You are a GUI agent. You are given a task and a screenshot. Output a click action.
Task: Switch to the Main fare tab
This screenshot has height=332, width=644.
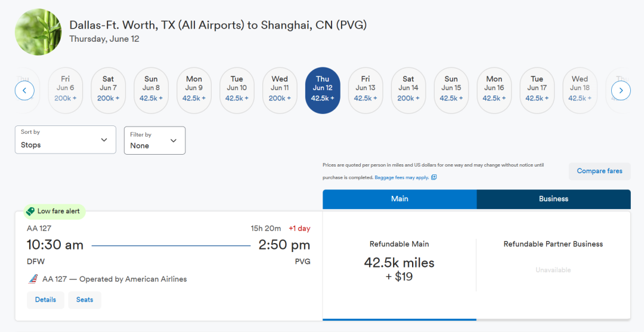coord(400,199)
